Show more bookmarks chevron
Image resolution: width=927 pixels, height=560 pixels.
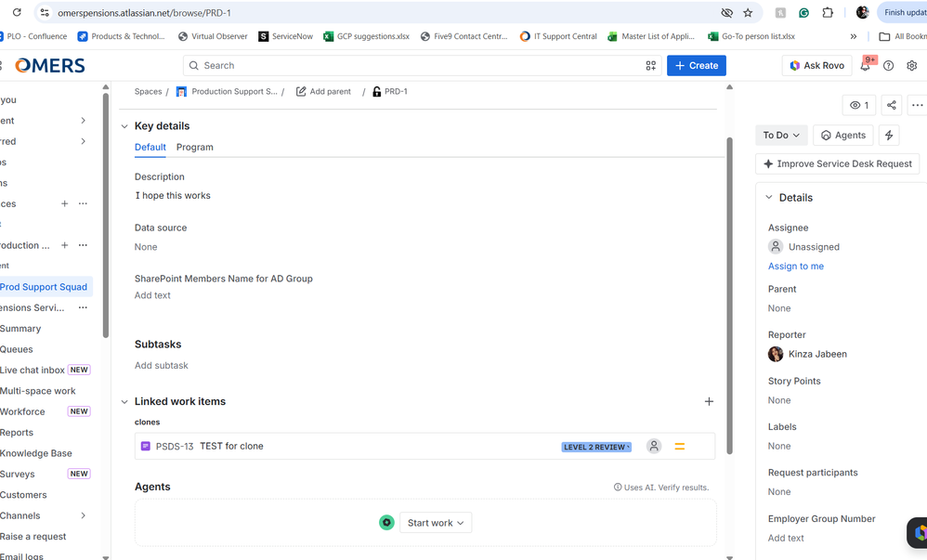pyautogui.click(x=853, y=36)
